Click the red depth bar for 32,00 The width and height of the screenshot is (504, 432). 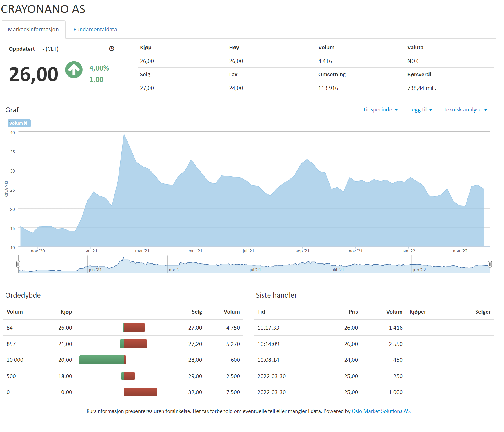tap(140, 392)
